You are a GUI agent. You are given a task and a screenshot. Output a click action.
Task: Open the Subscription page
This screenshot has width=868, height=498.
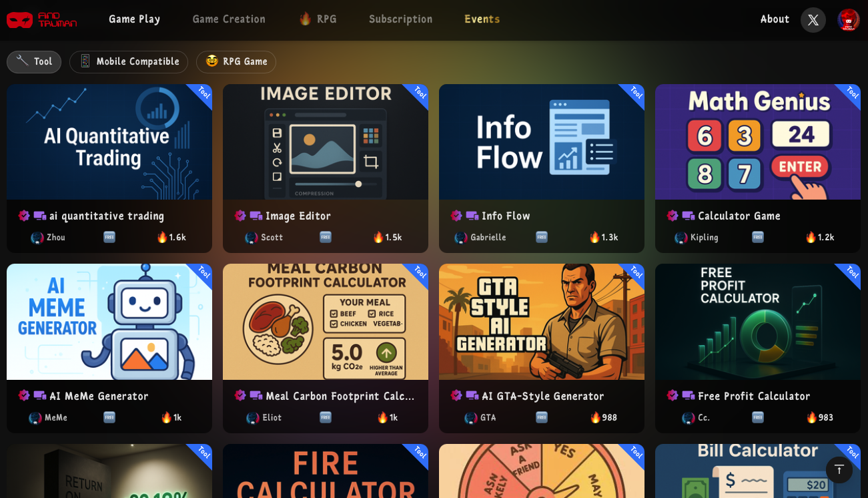coord(400,19)
